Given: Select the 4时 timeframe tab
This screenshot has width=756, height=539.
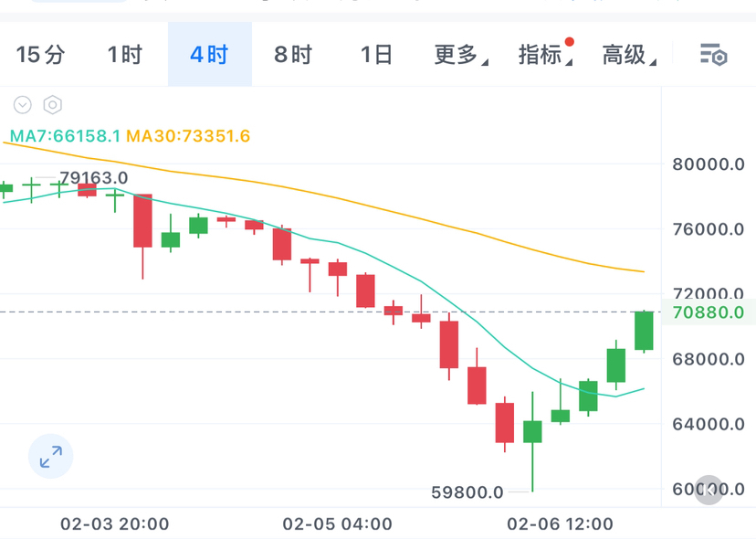Looking at the screenshot, I should [x=209, y=55].
